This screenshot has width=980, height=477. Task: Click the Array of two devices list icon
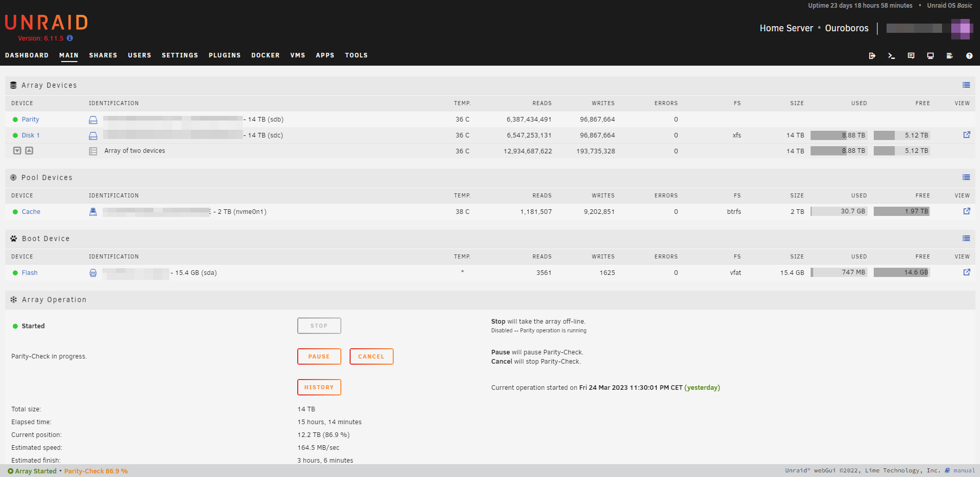point(93,151)
